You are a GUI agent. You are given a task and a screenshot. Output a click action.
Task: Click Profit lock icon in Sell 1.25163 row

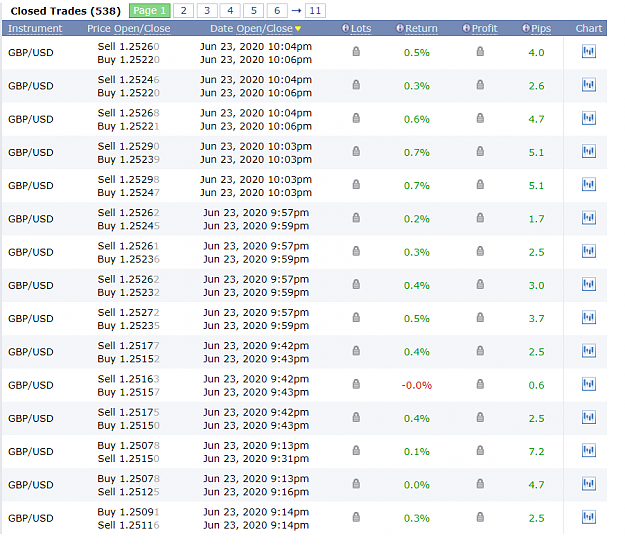coord(480,384)
